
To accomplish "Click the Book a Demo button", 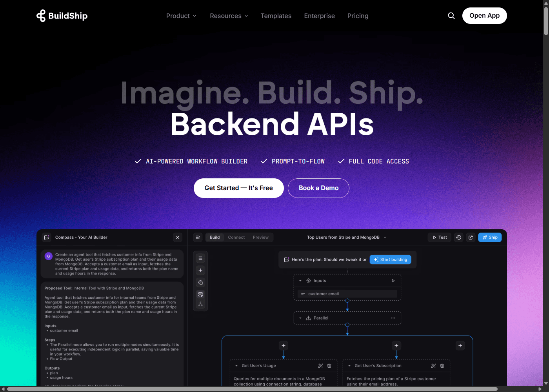I will tap(319, 188).
